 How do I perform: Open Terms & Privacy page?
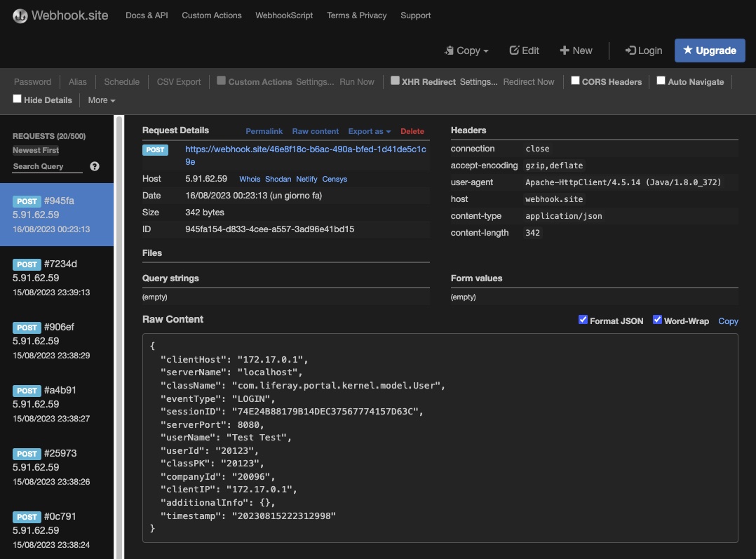click(357, 15)
